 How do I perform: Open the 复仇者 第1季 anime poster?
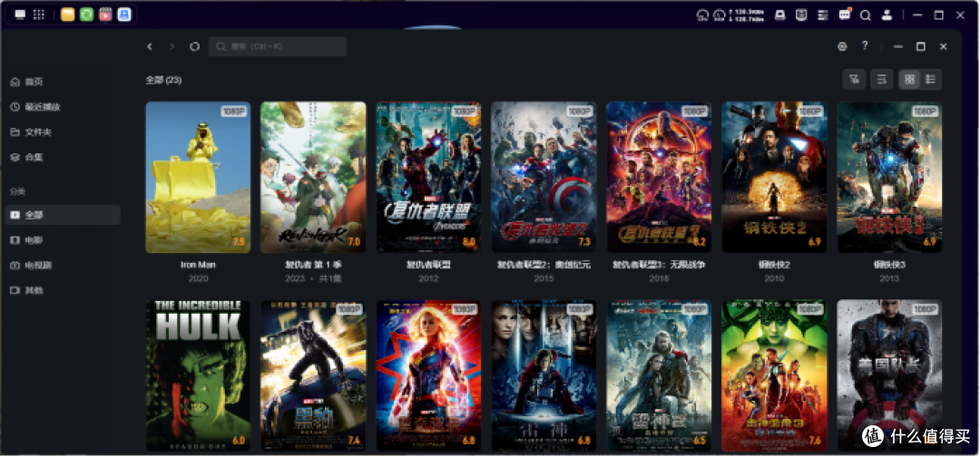click(x=313, y=178)
